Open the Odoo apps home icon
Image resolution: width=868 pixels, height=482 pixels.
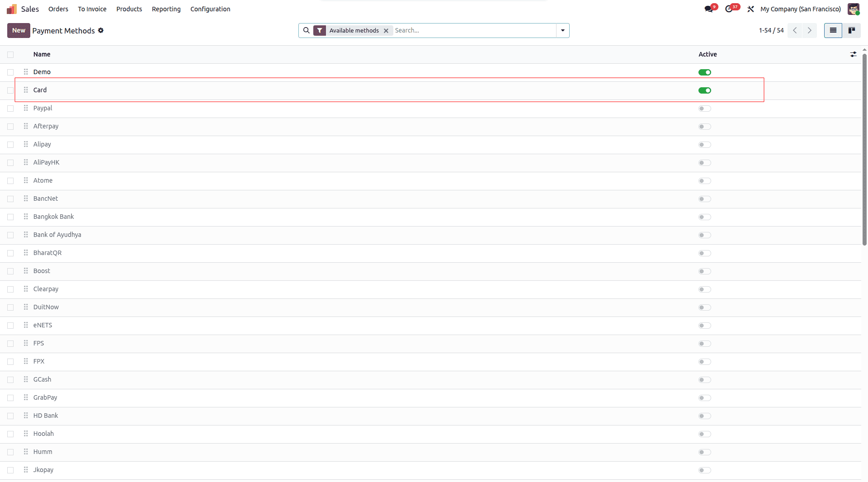click(11, 9)
